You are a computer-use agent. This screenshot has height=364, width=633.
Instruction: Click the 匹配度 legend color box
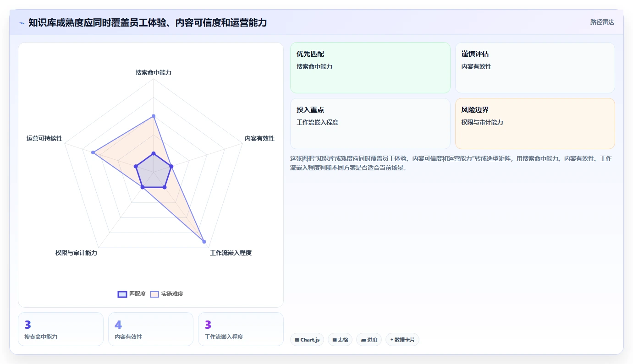122,294
